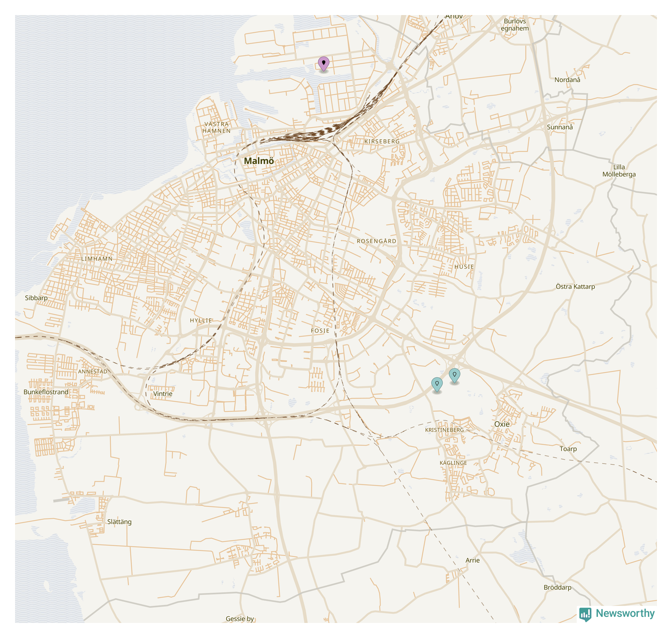Image resolution: width=672 pixels, height=638 pixels.
Task: Select the Sibbarp label
Action: pos(37,298)
